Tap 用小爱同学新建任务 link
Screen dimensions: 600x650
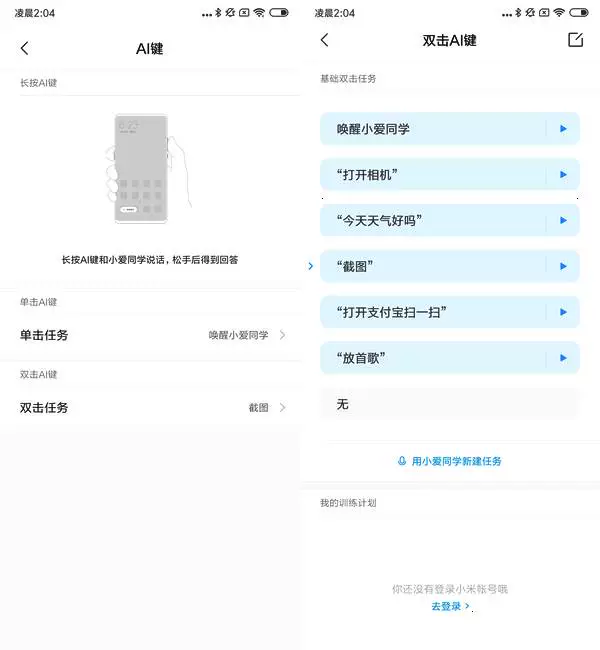449,461
